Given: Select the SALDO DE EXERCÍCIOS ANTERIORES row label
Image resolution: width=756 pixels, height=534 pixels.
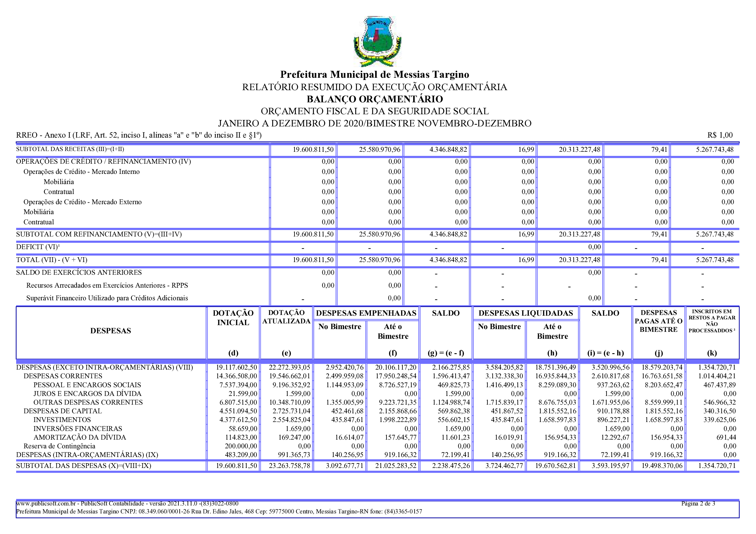Looking at the screenshot, I should [x=79, y=272].
